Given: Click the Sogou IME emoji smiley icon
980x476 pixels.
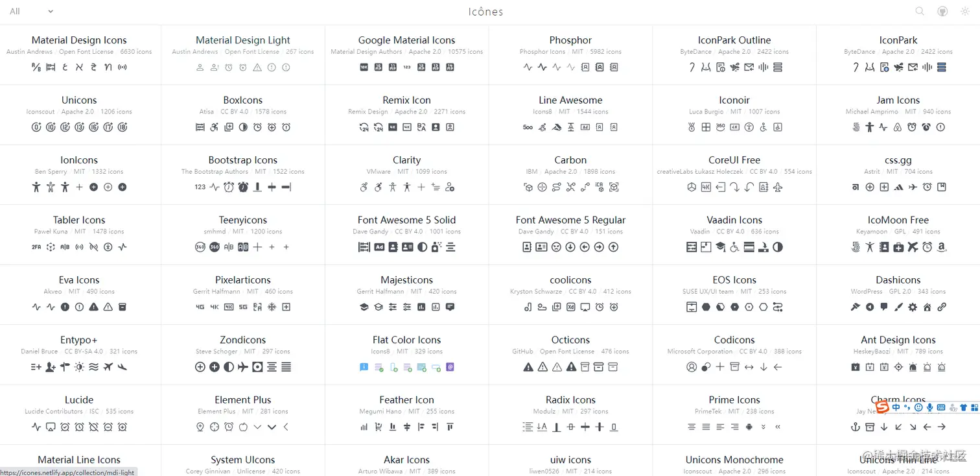Looking at the screenshot, I should pos(918,407).
